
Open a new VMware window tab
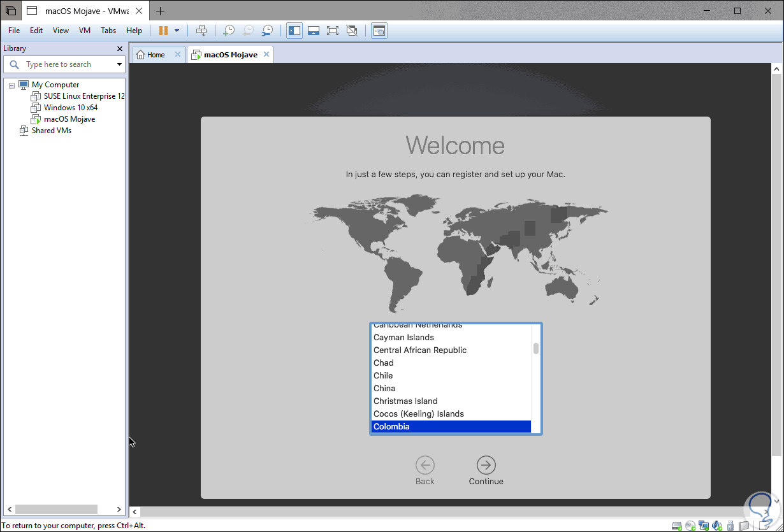tap(160, 11)
